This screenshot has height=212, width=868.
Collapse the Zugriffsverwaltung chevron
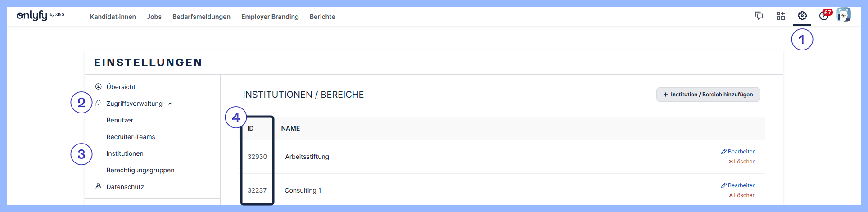point(170,104)
